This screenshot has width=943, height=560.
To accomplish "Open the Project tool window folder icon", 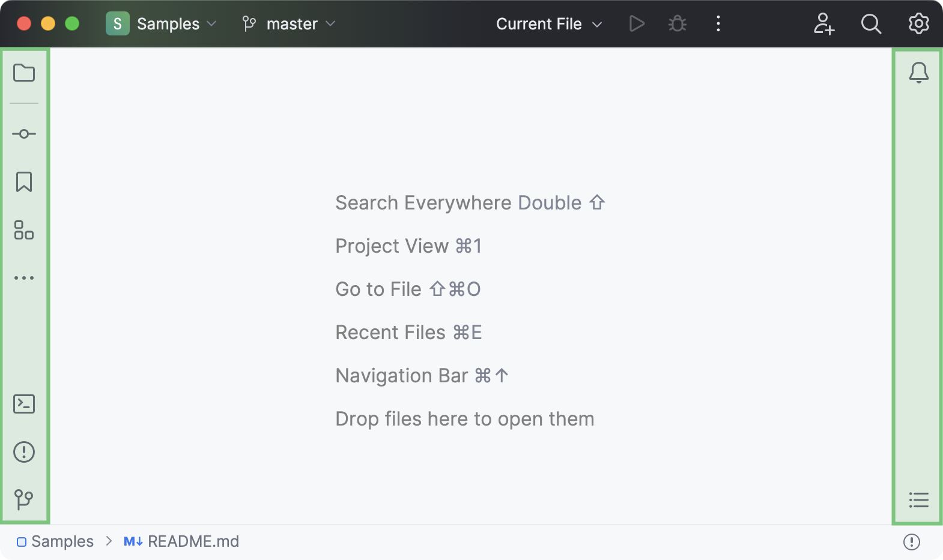I will [24, 73].
